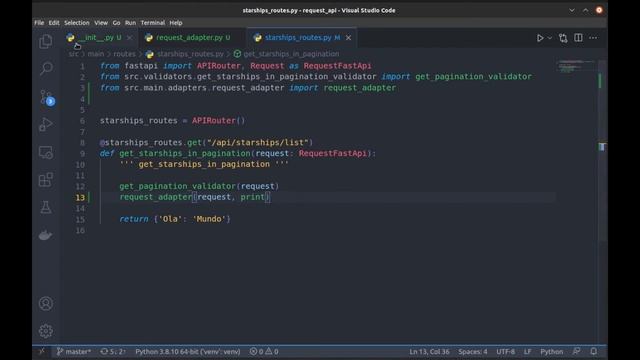The height and width of the screenshot is (360, 640).
Task: Open the Accounts menu icon
Action: click(x=46, y=304)
